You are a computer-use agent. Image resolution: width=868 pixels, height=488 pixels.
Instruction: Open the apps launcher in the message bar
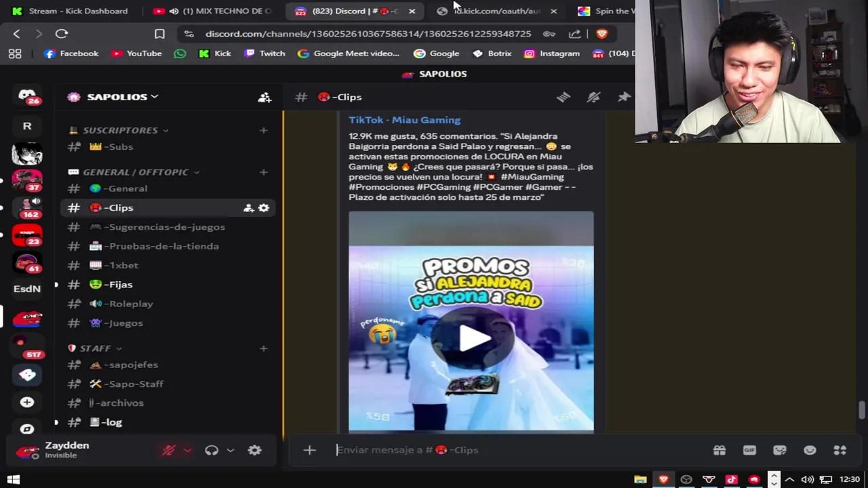840,450
